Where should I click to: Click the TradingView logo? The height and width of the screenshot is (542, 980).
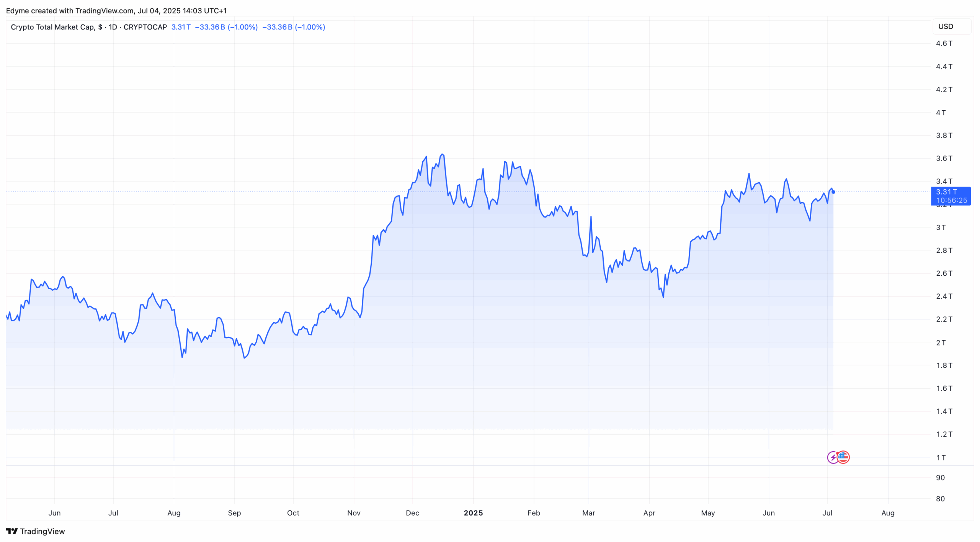point(35,531)
